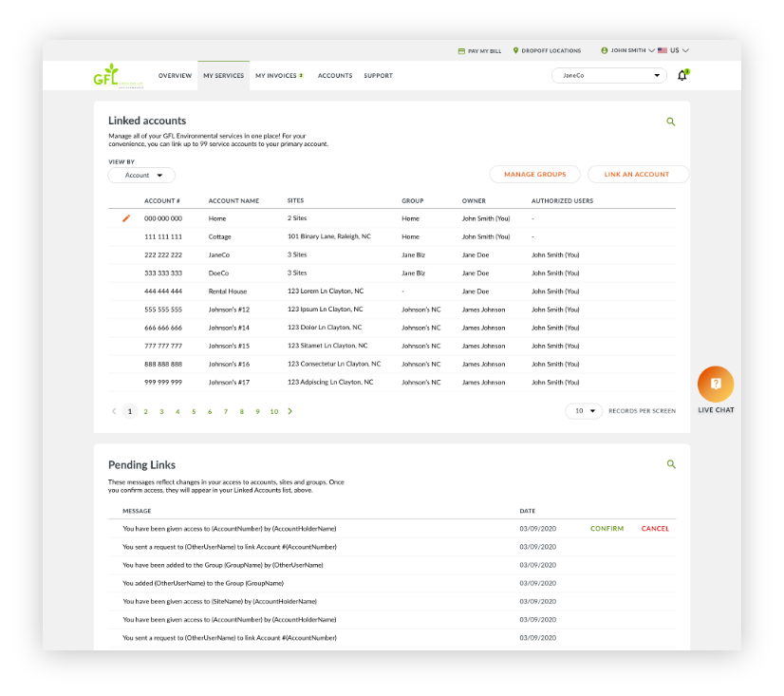The width and height of the screenshot is (784, 696).
Task: Click Pay My Bill in the top bar
Action: pyautogui.click(x=479, y=50)
